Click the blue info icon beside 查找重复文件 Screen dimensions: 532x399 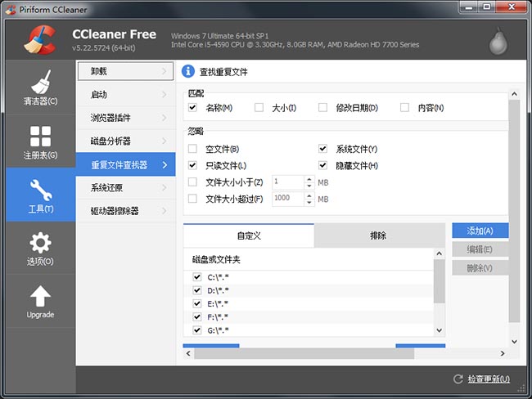(188, 71)
